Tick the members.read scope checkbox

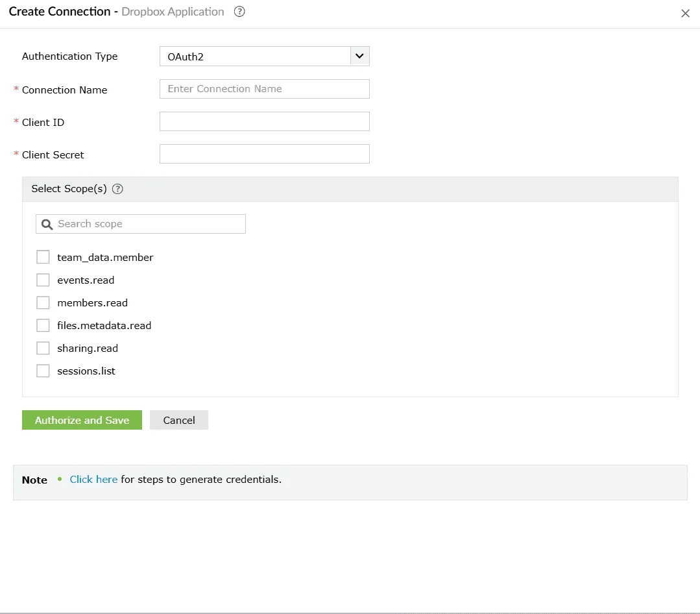click(43, 302)
